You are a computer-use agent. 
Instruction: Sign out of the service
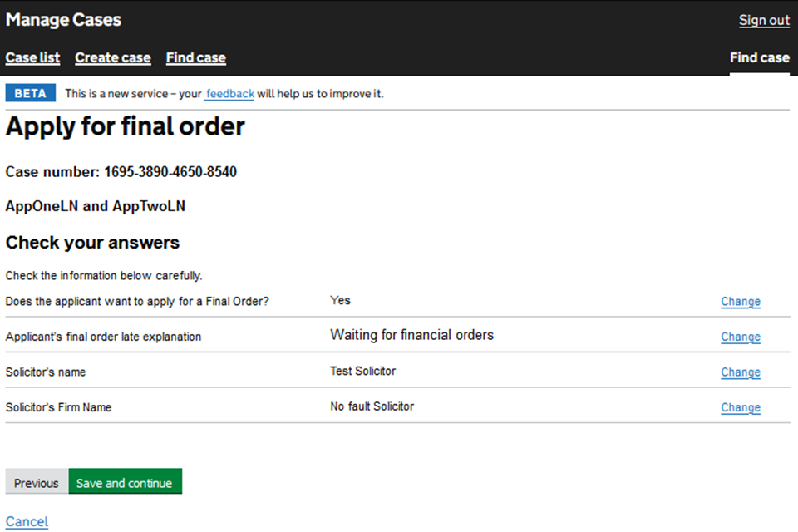tap(764, 21)
